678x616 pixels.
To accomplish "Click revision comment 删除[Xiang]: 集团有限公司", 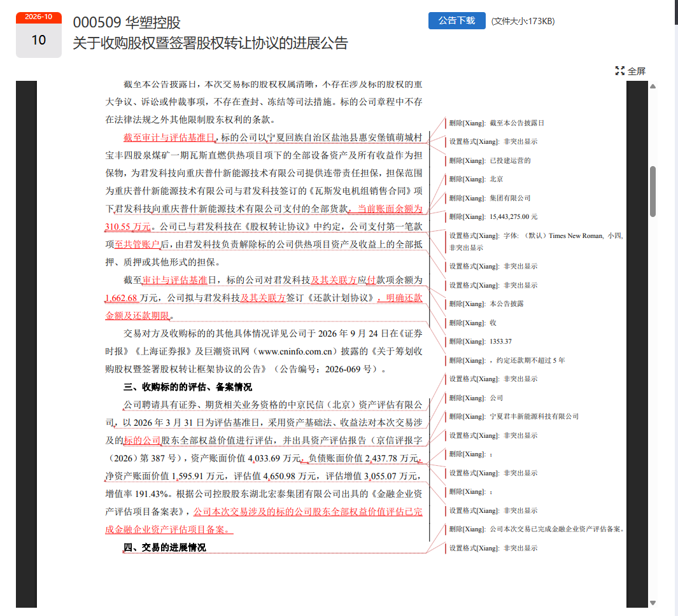I will point(490,199).
